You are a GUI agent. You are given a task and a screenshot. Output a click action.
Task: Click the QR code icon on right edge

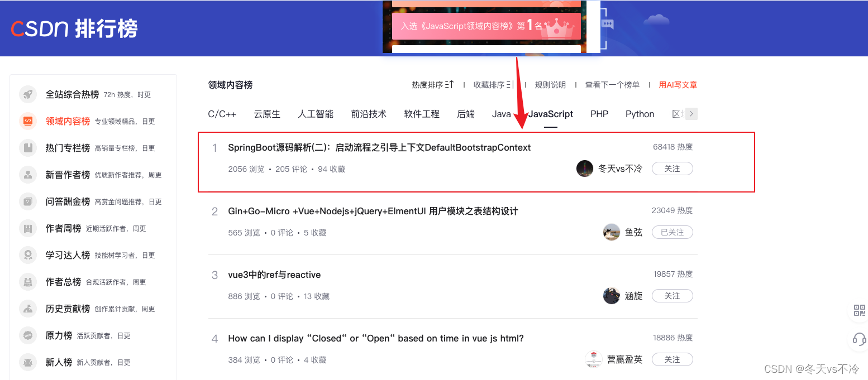[859, 310]
